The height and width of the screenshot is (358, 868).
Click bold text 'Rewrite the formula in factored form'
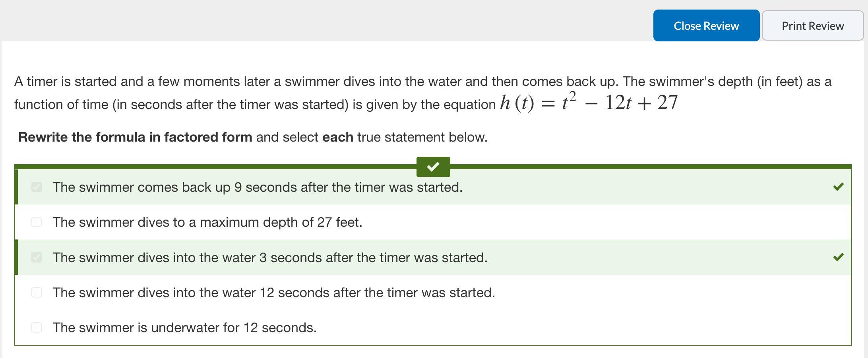click(135, 137)
